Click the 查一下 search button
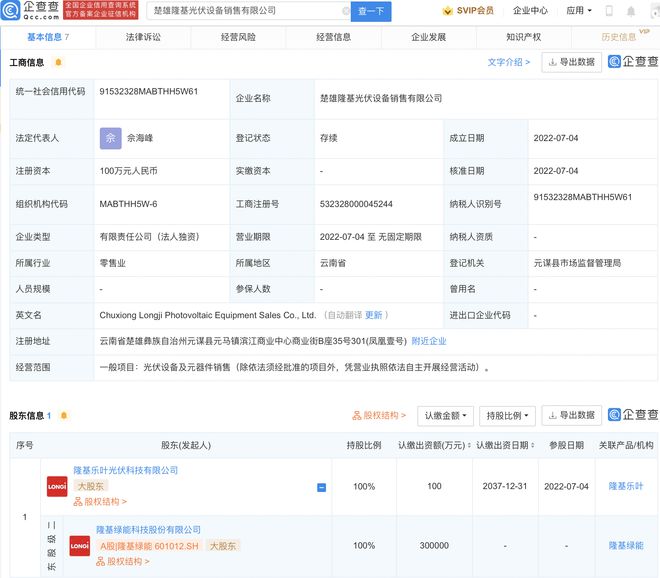Image resolution: width=660 pixels, height=578 pixels. click(x=371, y=11)
